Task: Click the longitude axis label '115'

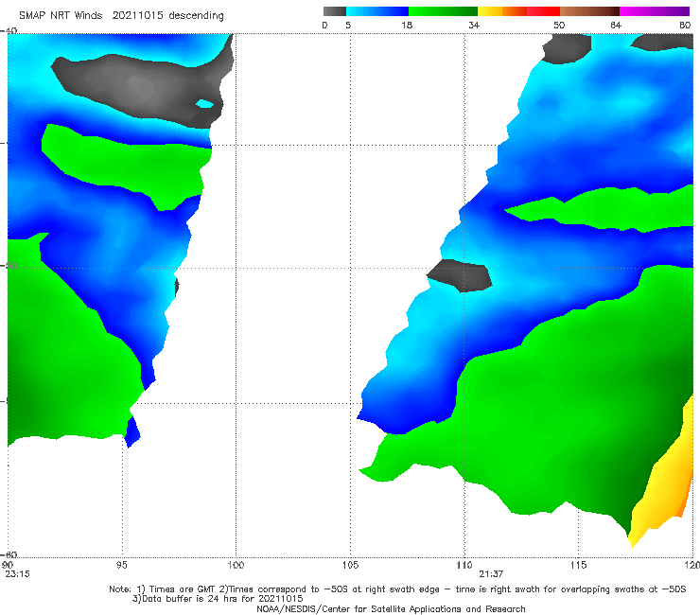Action: coord(579,565)
